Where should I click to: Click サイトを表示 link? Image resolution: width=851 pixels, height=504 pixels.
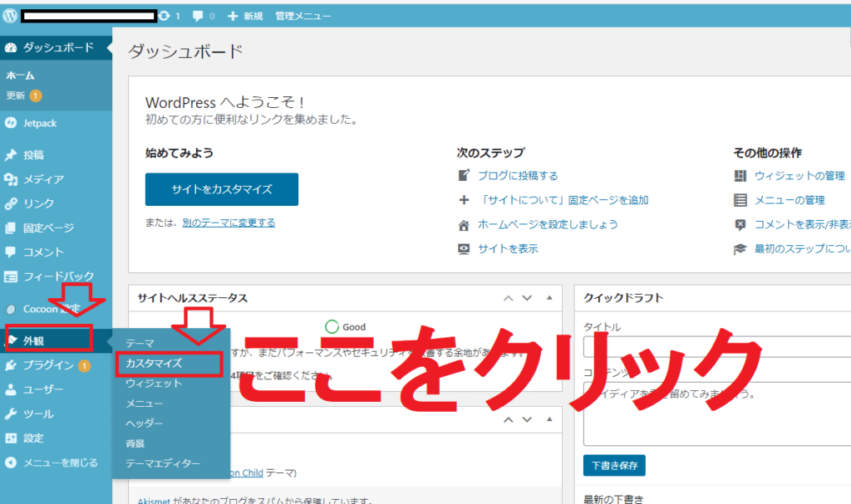(508, 249)
